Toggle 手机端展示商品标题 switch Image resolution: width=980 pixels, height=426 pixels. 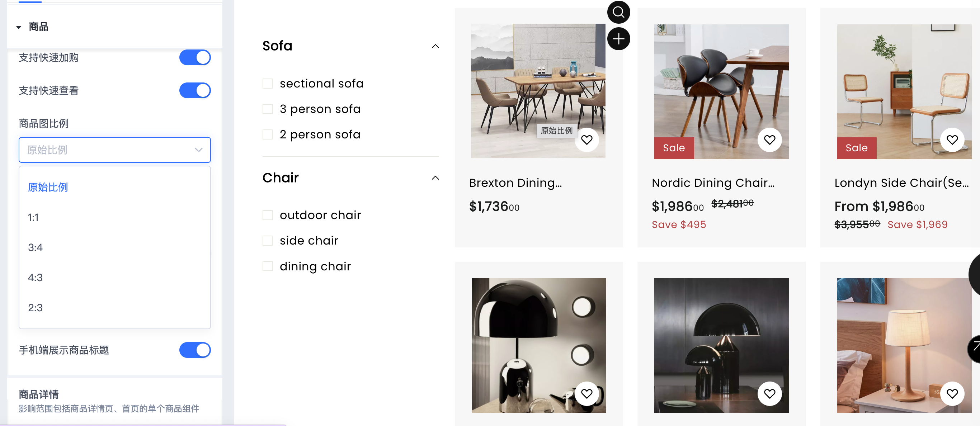click(195, 350)
